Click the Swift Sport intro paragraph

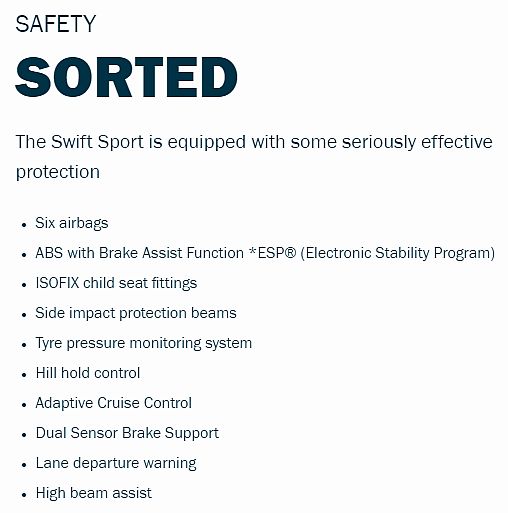pyautogui.click(x=254, y=157)
